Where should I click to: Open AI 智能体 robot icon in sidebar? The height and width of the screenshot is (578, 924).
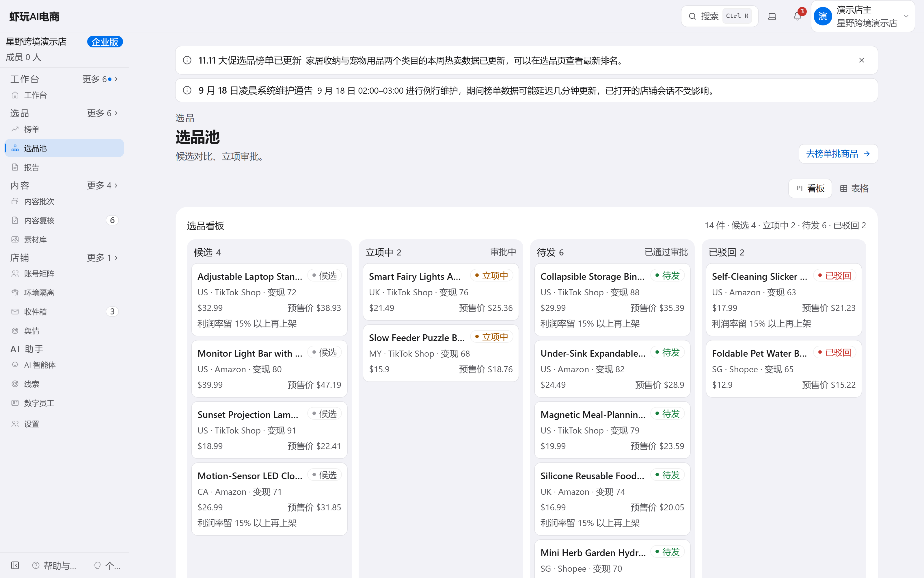pyautogui.click(x=15, y=365)
